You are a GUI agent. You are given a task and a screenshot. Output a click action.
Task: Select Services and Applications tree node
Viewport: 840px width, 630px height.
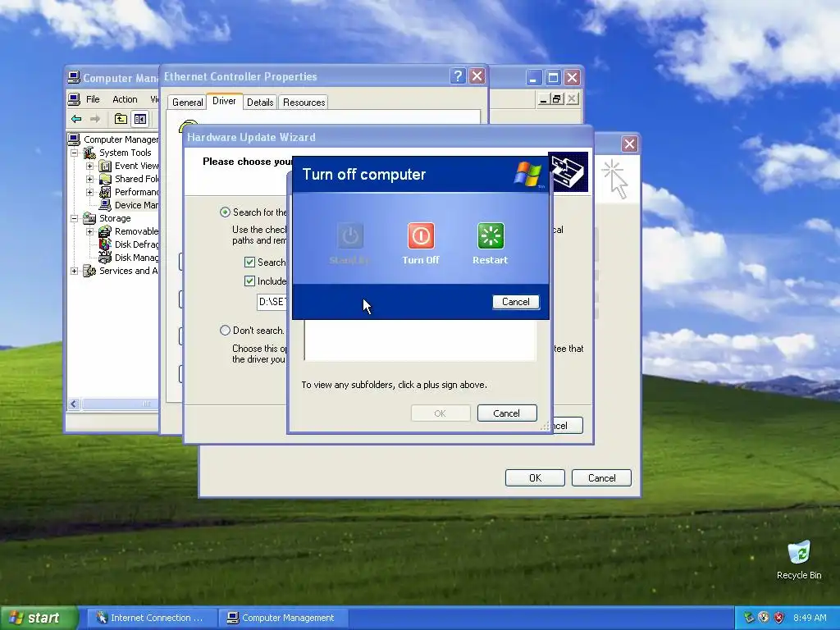128,271
